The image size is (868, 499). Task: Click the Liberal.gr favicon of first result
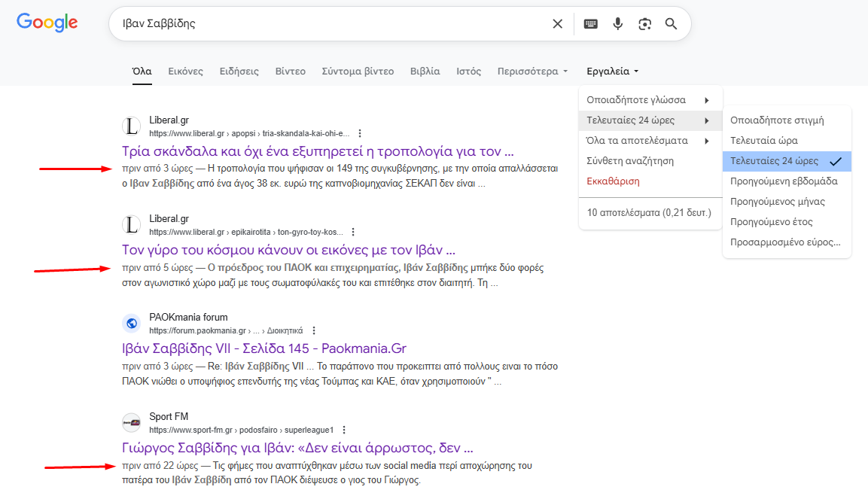[131, 126]
